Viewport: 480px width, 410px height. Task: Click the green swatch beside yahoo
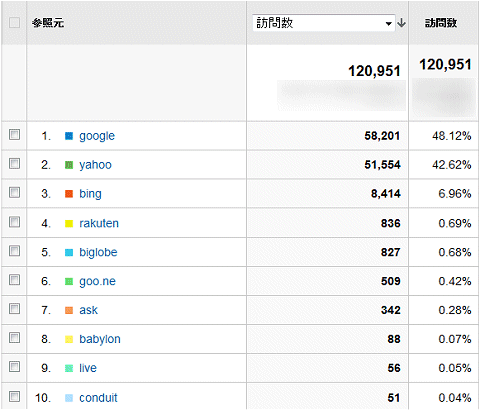coord(69,165)
